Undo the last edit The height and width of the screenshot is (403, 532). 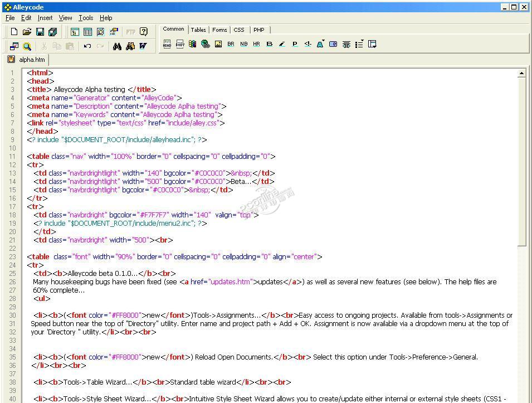[x=87, y=46]
